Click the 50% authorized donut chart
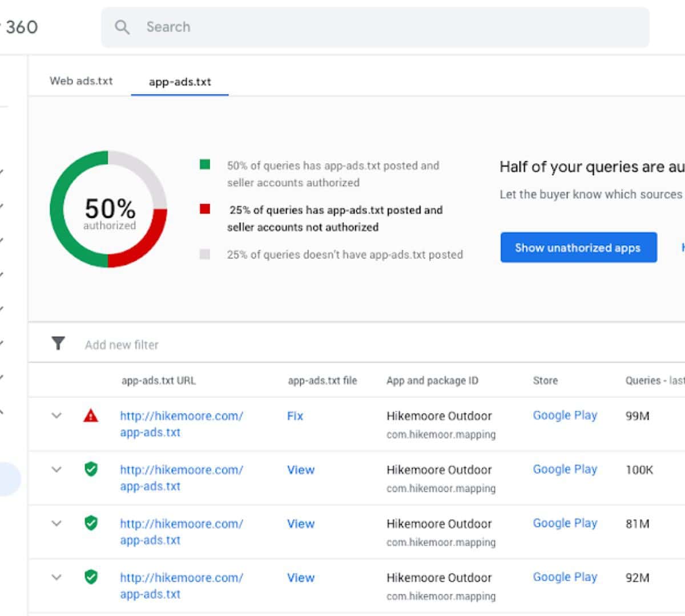The height and width of the screenshot is (616, 685). 108,209
